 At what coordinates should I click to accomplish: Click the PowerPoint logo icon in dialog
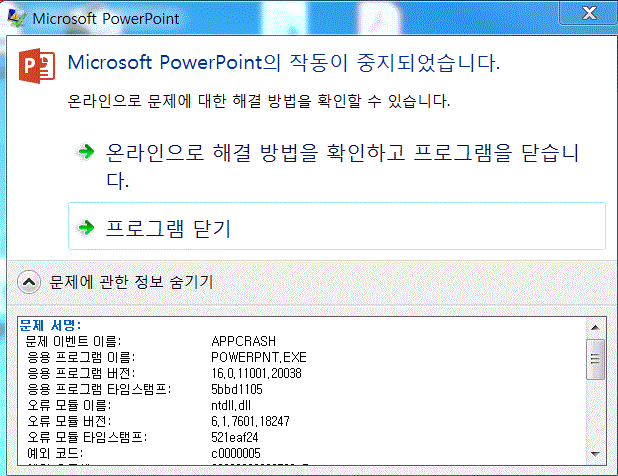tap(37, 65)
